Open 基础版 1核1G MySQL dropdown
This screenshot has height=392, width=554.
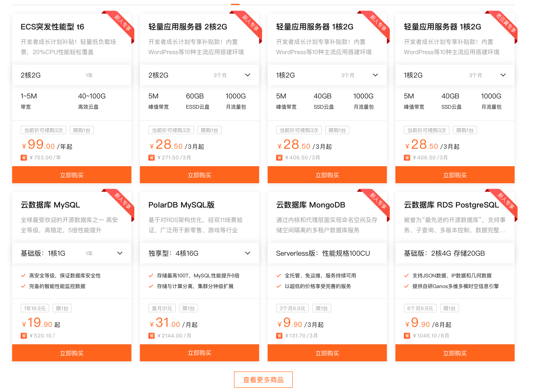(120, 253)
